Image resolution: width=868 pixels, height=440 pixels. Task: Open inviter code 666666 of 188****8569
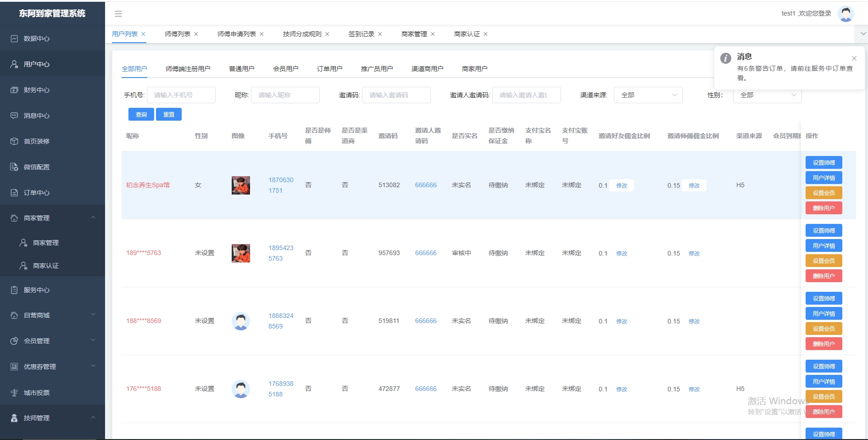pos(426,321)
